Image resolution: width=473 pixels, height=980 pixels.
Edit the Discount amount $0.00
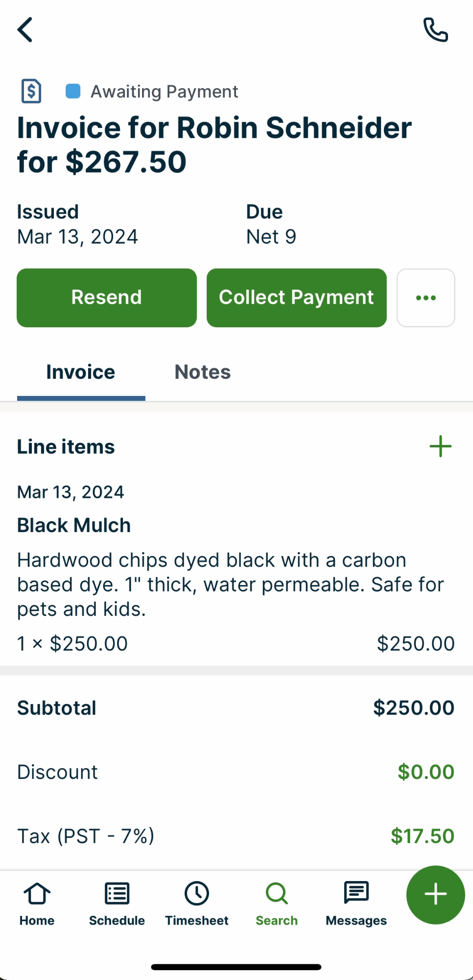(426, 772)
